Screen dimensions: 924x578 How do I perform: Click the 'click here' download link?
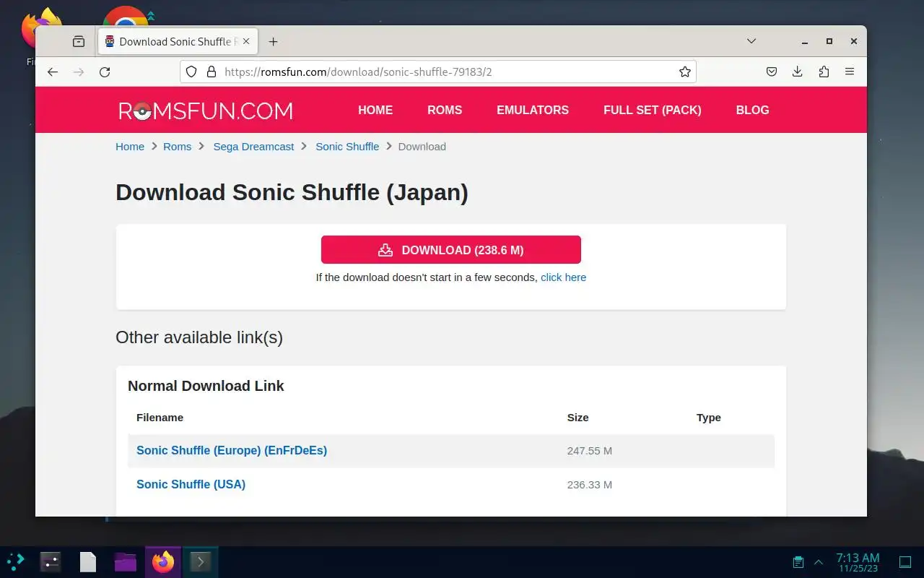[563, 277]
